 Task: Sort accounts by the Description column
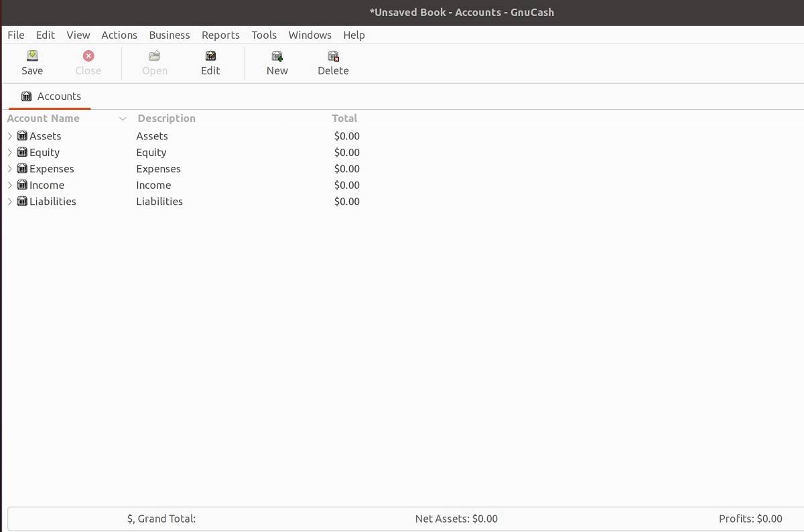[x=166, y=118]
